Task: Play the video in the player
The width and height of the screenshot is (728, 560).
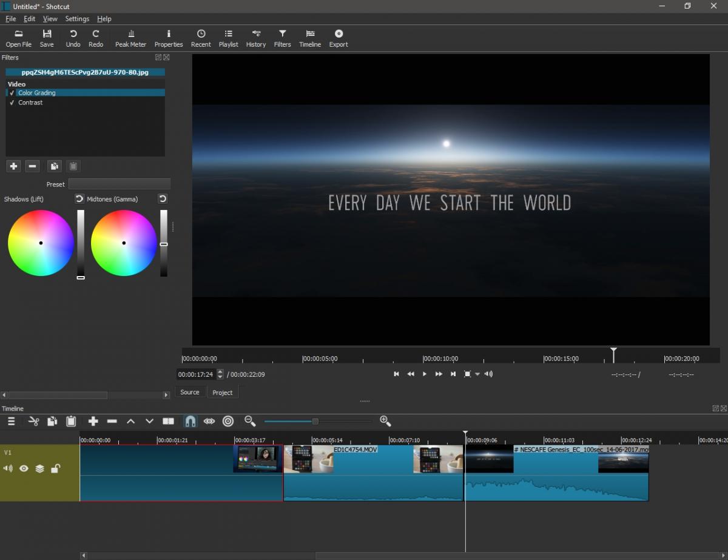Action: coord(425,374)
